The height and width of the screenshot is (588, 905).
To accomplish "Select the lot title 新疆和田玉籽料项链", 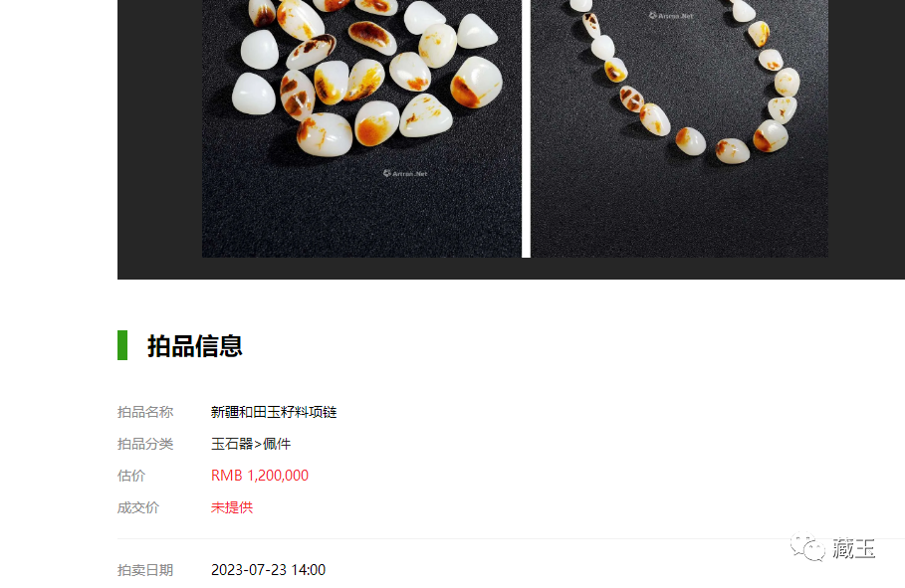I will [274, 412].
